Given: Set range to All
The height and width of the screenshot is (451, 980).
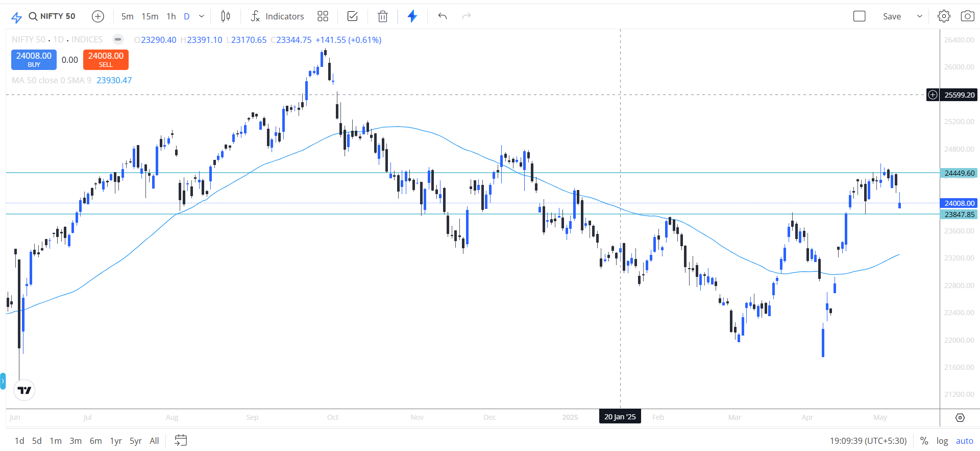Looking at the screenshot, I should tap(154, 441).
